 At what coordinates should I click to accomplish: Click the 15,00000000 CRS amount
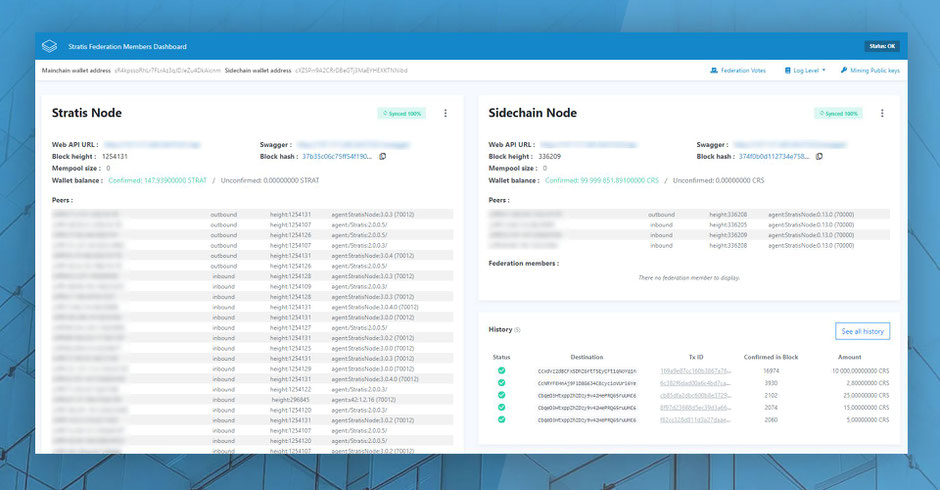click(866, 408)
